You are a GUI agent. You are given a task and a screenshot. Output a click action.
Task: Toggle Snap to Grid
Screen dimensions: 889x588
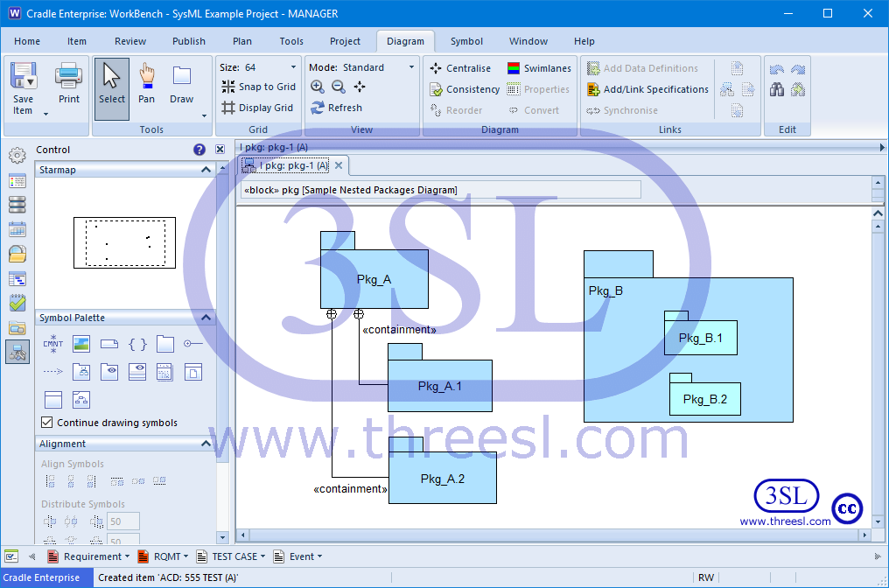[x=258, y=87]
